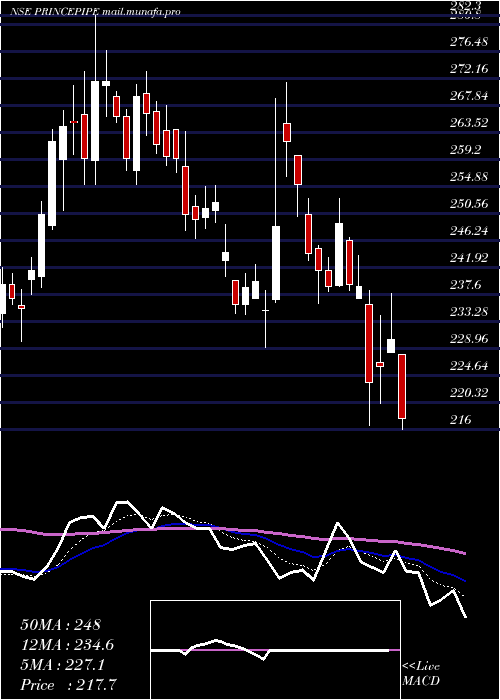Image resolution: width=500 pixels, height=700 pixels.
Task: Click the '50MA : 248' indicator text
Action: [x=60, y=625]
